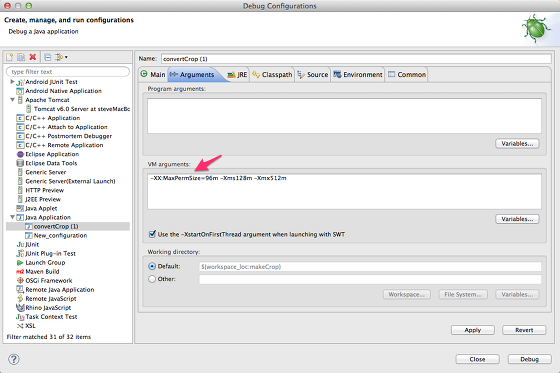Select Eclipse Application purple icon

pyautogui.click(x=20, y=154)
